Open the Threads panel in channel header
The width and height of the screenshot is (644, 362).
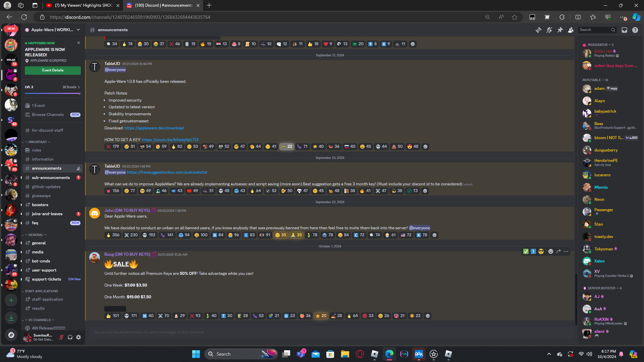(538, 30)
